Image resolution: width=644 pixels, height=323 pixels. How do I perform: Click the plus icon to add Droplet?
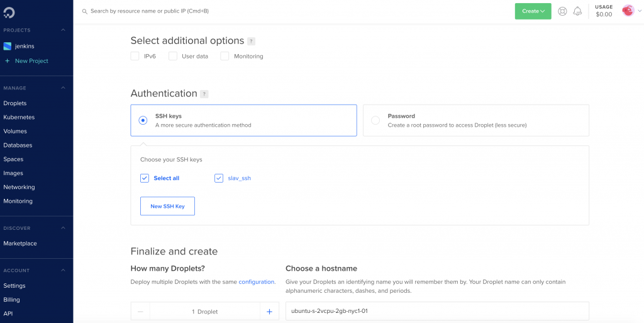tap(269, 312)
